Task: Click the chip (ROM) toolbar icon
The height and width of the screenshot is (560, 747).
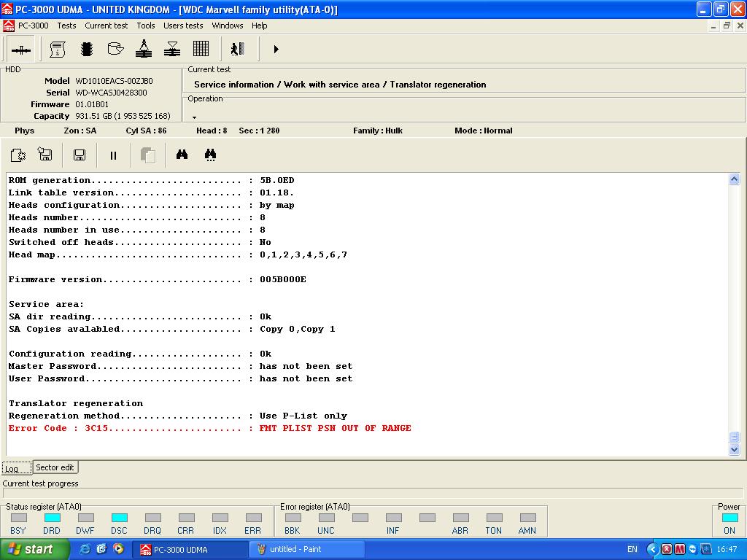Action: pos(87,49)
